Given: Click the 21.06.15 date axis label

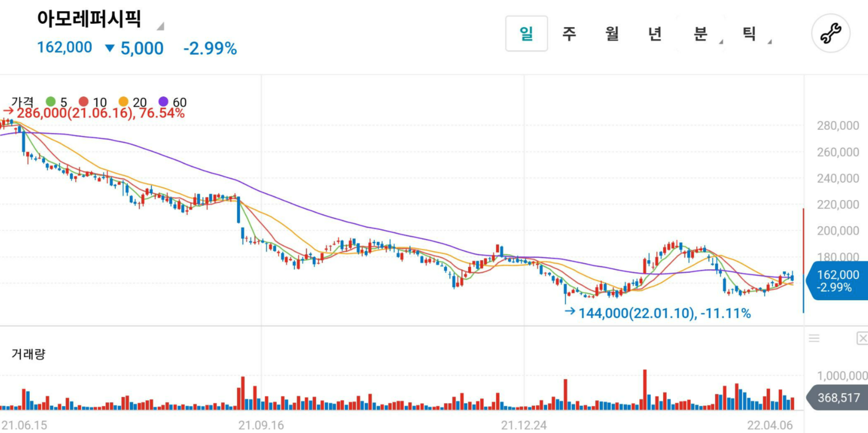Looking at the screenshot, I should click(x=24, y=425).
